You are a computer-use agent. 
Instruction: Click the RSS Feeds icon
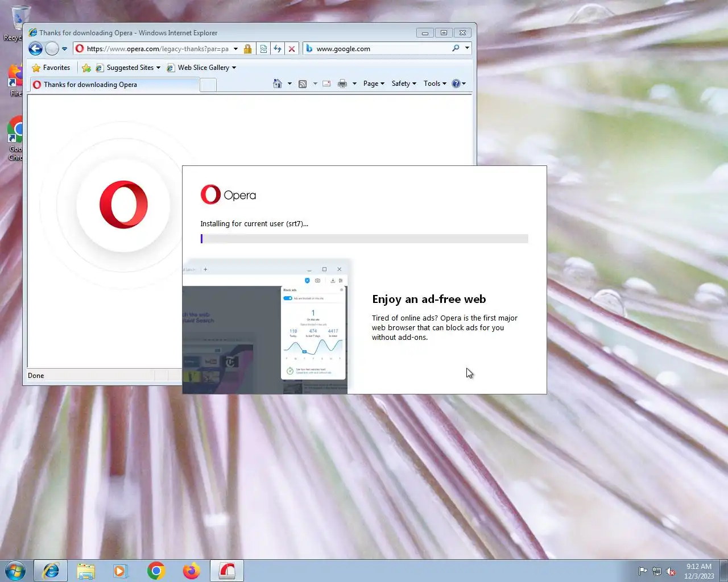coord(303,84)
